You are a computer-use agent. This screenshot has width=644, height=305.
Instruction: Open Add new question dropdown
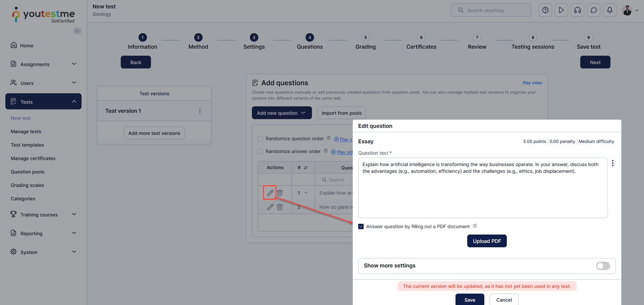pos(281,113)
